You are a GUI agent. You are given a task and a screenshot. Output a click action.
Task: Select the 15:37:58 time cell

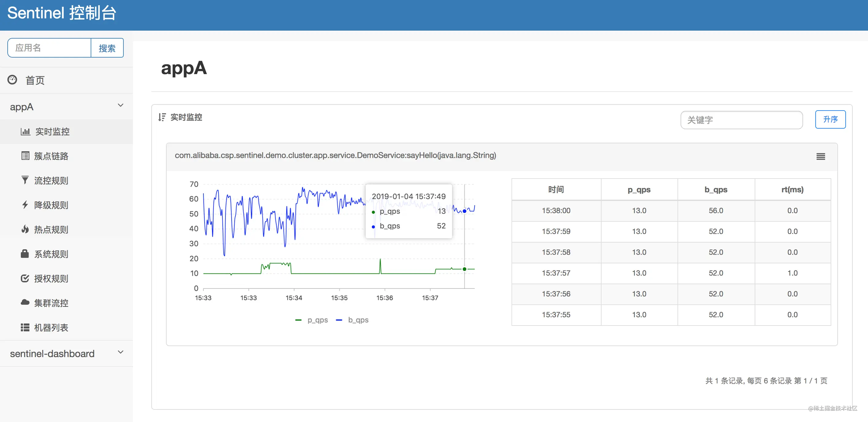tap(556, 252)
